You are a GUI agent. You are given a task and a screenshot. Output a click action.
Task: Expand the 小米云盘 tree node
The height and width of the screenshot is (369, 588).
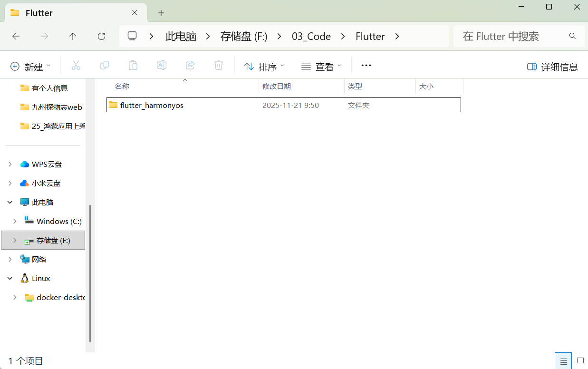[10, 183]
